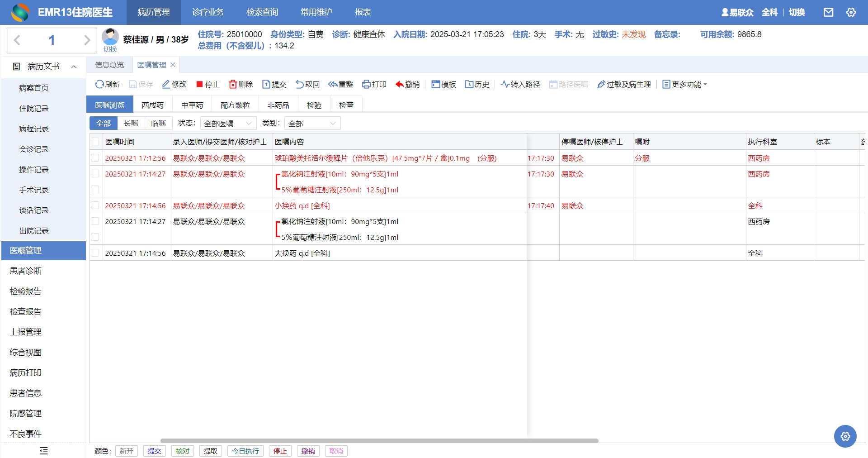Viewport: 868px width, 458px height.
Task: Open the 诊疗业务 top menu
Action: click(x=208, y=12)
